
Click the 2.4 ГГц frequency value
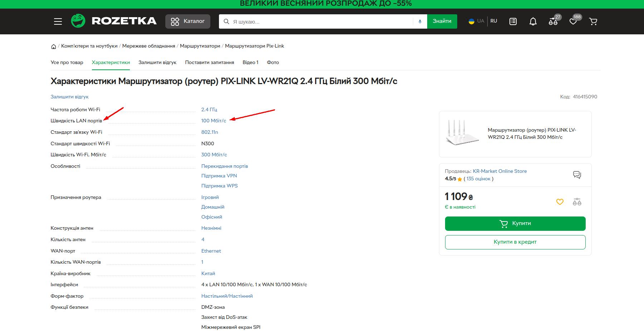(x=209, y=110)
